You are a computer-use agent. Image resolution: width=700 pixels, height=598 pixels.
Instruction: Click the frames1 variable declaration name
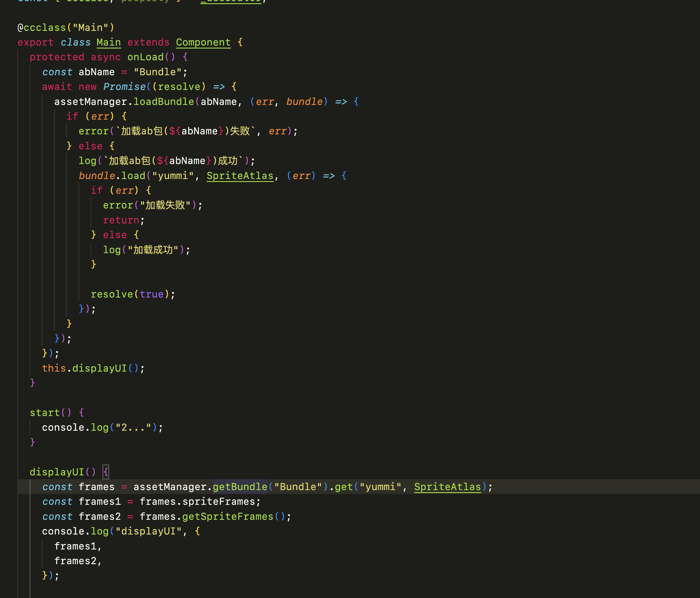pos(99,502)
